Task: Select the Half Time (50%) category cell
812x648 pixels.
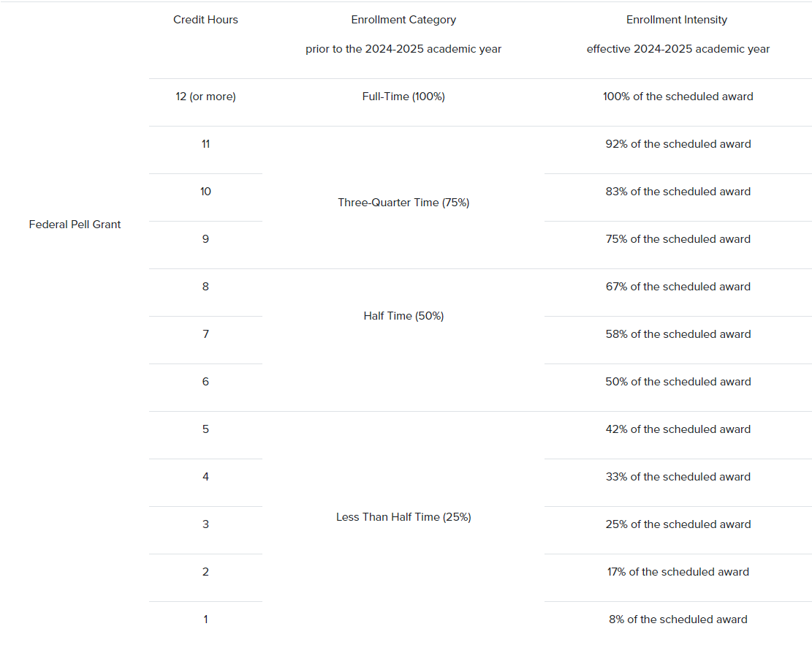Action: pyautogui.click(x=403, y=316)
